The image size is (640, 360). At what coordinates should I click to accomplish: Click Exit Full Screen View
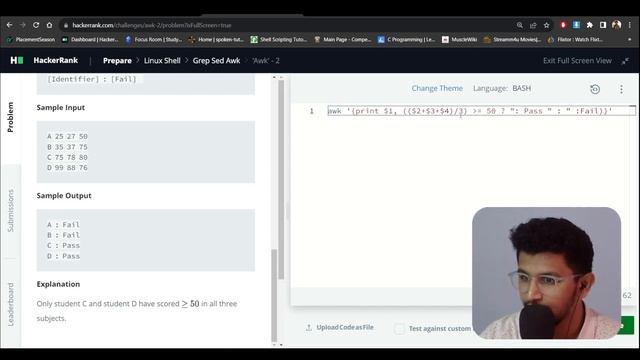[x=577, y=61]
